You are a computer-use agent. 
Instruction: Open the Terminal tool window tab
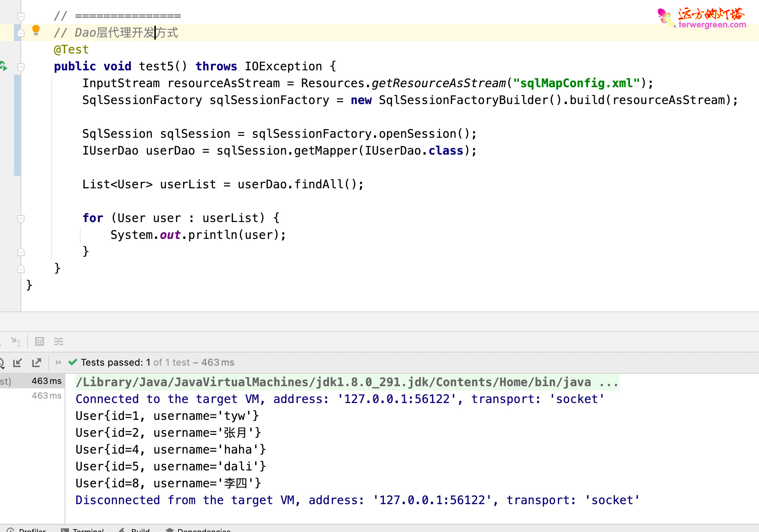[x=82, y=530]
